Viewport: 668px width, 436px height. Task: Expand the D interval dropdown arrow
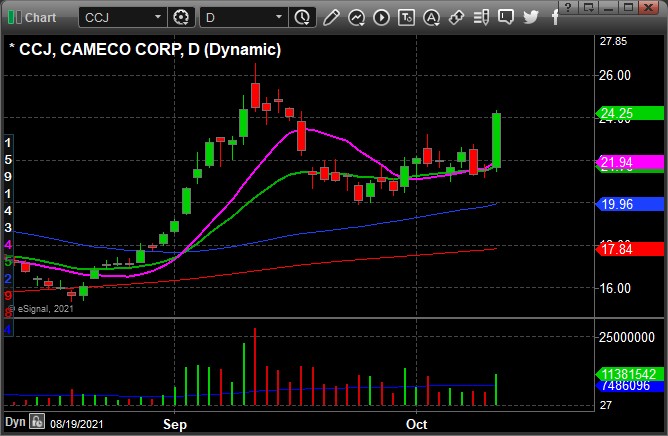click(279, 17)
